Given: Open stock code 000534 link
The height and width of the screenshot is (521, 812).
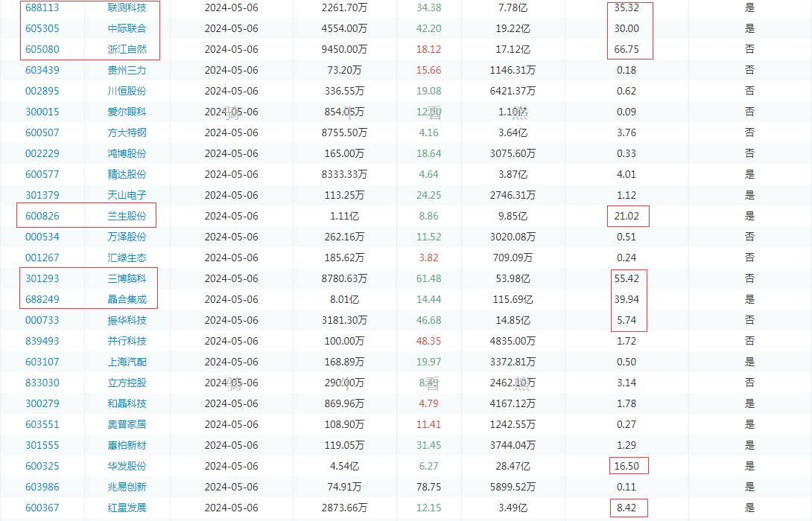Looking at the screenshot, I should tap(42, 237).
